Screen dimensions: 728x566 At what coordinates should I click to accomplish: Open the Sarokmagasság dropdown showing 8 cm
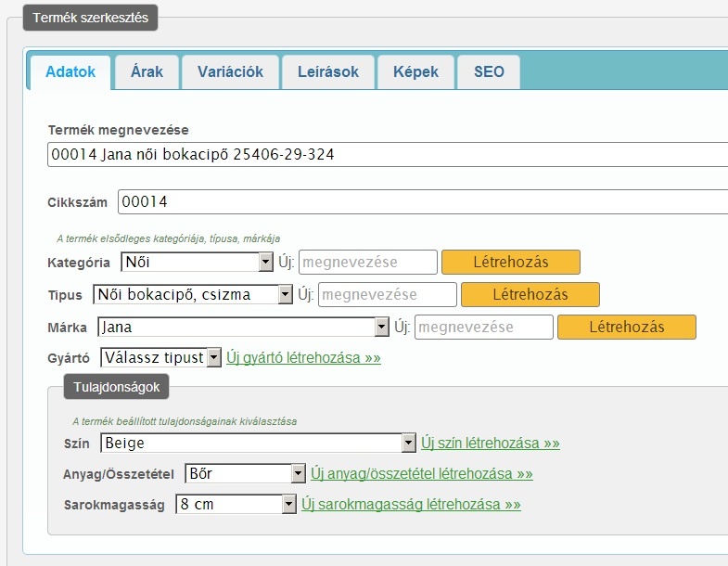(236, 504)
